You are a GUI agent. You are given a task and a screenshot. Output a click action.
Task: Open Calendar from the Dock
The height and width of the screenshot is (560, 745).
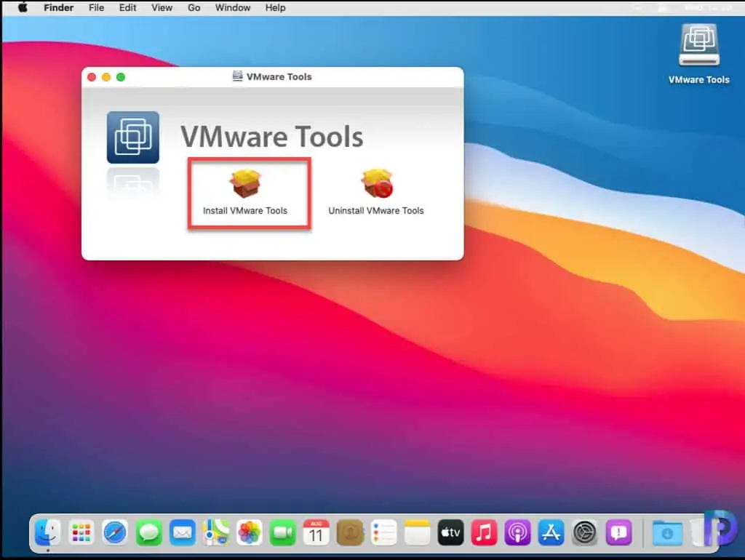pyautogui.click(x=316, y=532)
